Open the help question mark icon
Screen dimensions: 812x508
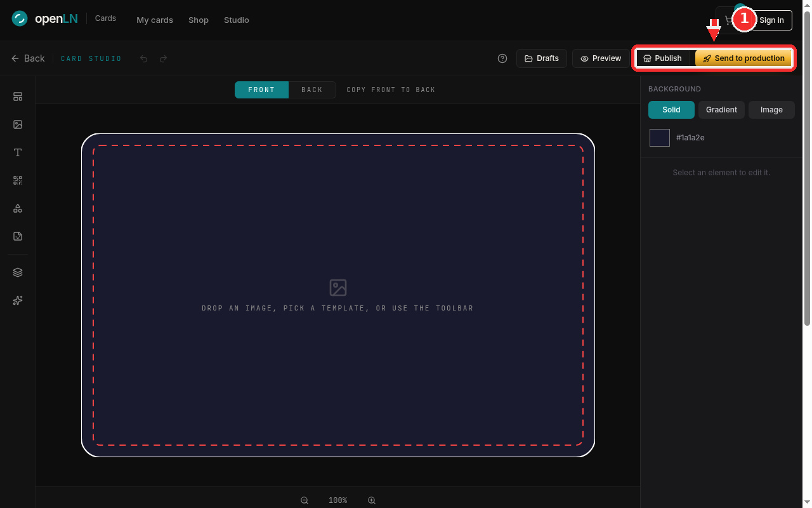pyautogui.click(x=502, y=58)
